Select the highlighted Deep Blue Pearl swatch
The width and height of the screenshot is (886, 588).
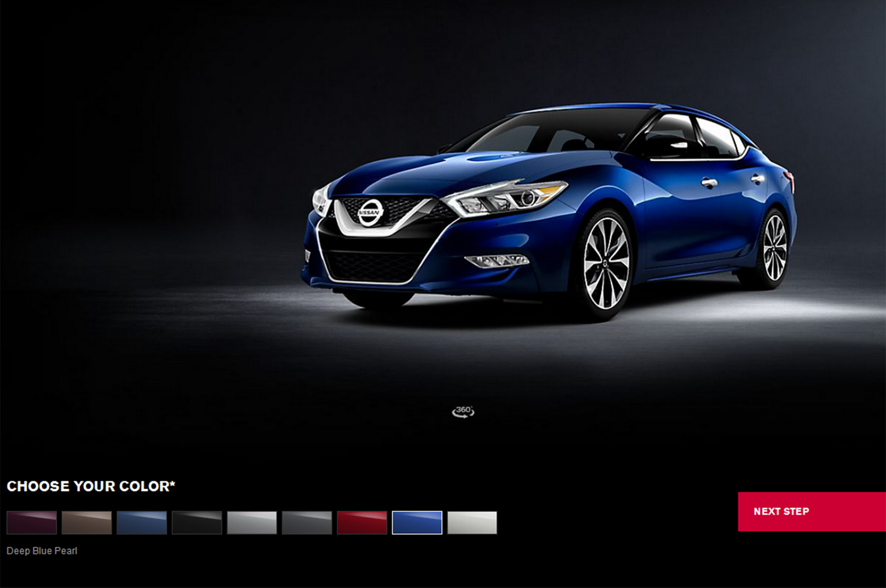tap(417, 523)
